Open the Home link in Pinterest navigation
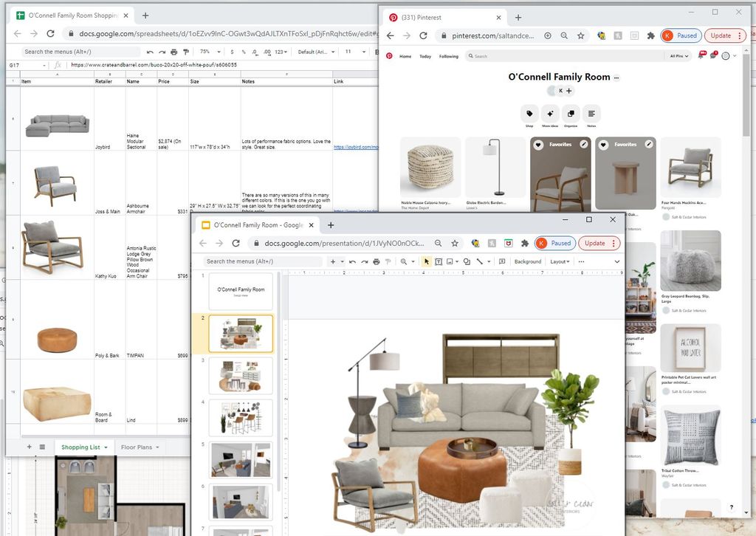This screenshot has width=756, height=536. pos(405,56)
